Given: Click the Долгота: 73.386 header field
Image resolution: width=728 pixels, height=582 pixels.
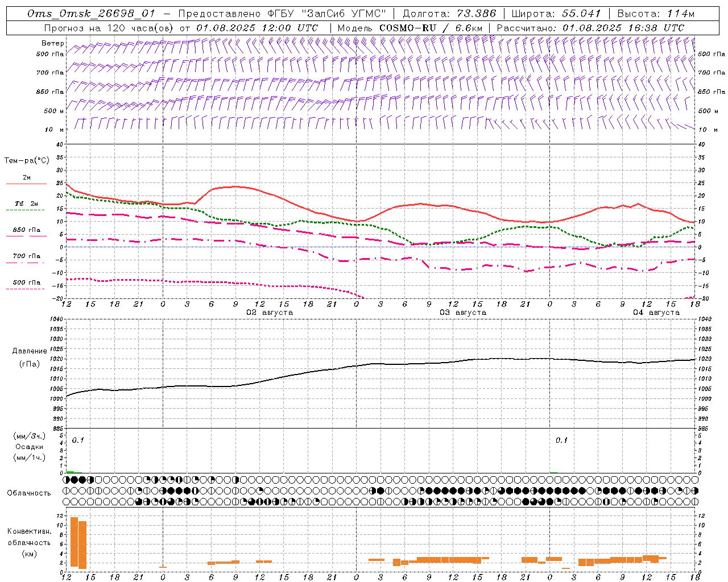Looking at the screenshot, I should coord(449,14).
